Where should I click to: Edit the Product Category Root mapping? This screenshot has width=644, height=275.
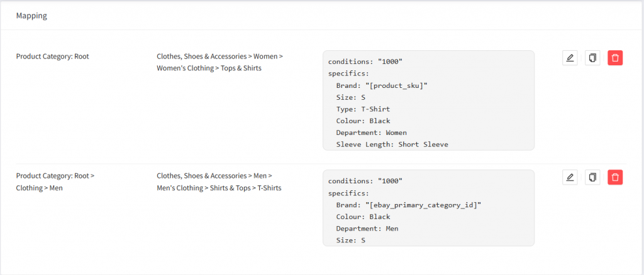570,58
